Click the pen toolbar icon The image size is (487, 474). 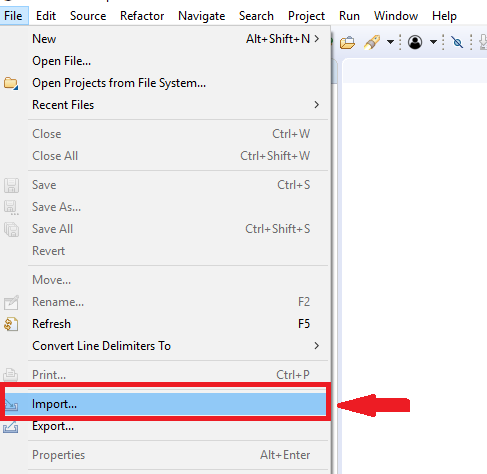372,42
